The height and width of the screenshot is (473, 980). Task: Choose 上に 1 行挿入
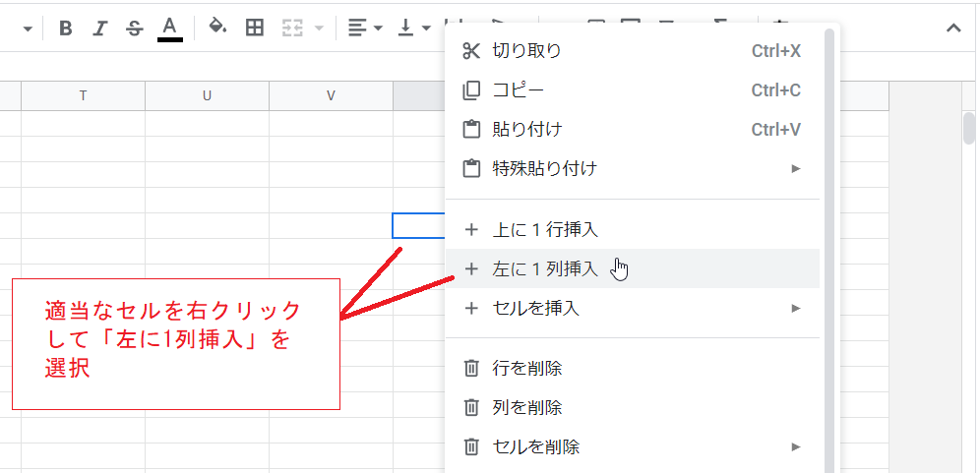(x=633, y=230)
